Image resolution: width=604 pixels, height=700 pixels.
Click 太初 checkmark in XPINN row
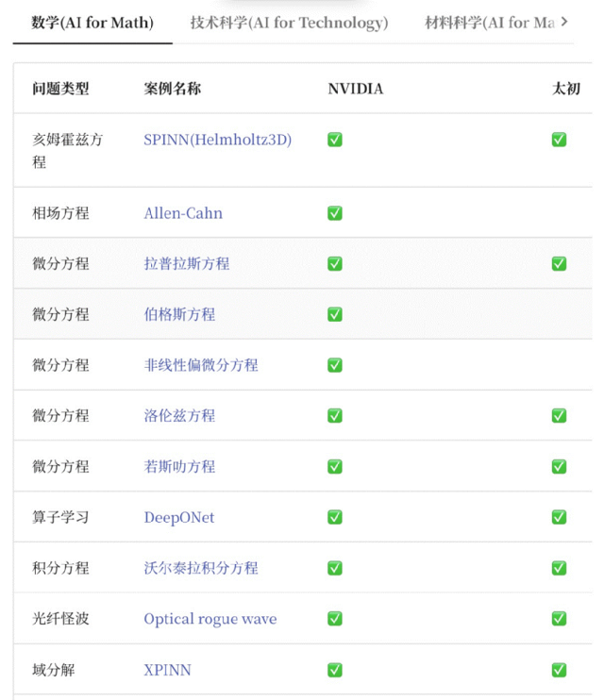(x=559, y=670)
